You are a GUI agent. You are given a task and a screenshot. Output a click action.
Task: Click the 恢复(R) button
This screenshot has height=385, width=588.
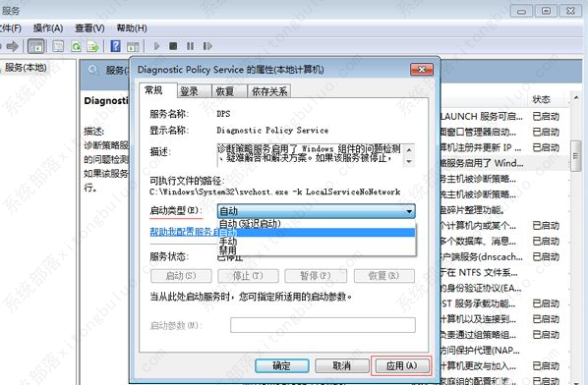(383, 276)
